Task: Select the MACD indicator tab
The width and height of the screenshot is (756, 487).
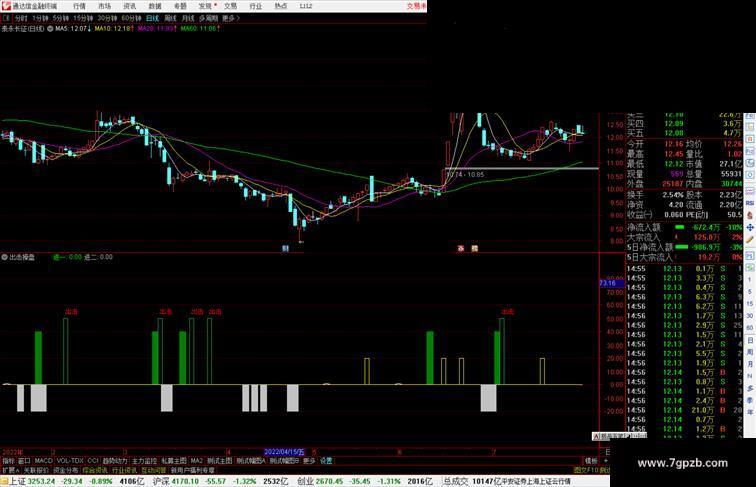Action: pyautogui.click(x=43, y=461)
